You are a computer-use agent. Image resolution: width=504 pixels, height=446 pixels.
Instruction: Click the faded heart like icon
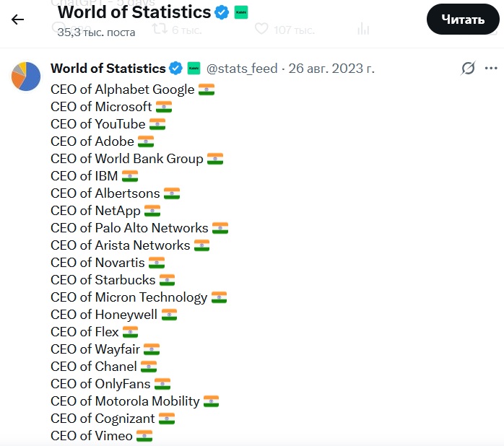click(261, 29)
